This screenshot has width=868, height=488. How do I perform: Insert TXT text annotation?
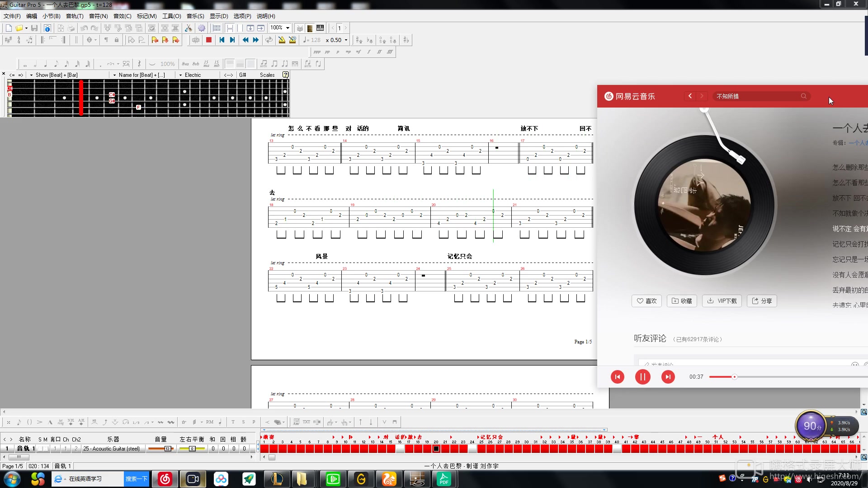coord(307,422)
